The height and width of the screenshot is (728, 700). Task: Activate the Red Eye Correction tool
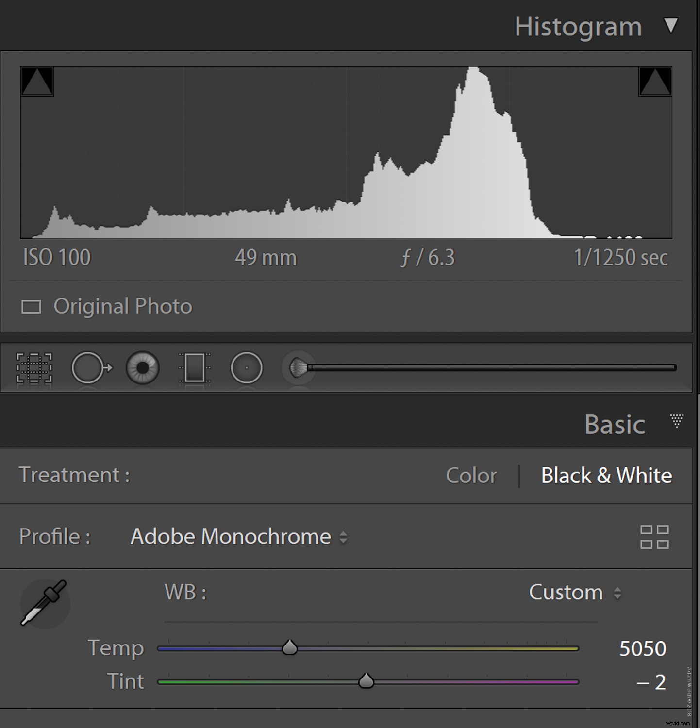[142, 368]
